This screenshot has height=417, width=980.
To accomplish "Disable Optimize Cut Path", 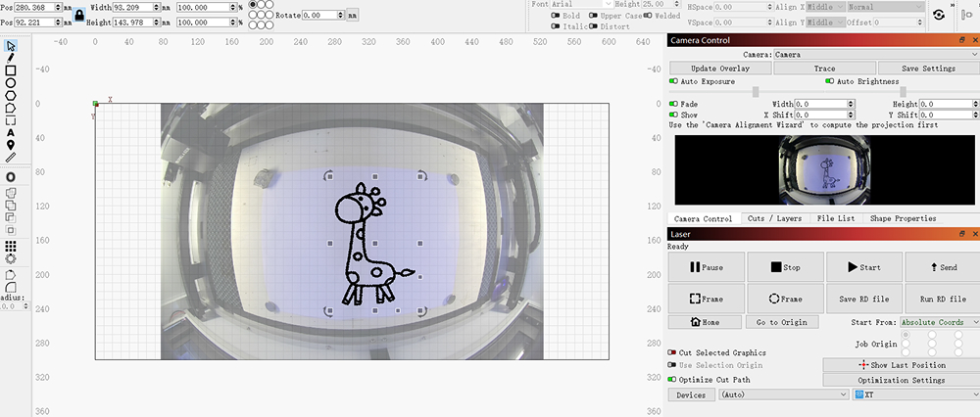I will (x=672, y=380).
